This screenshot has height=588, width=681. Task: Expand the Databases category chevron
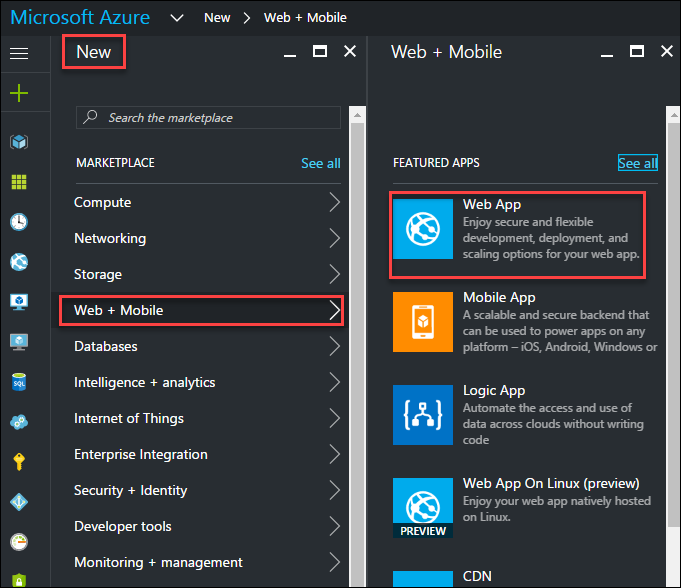(334, 346)
